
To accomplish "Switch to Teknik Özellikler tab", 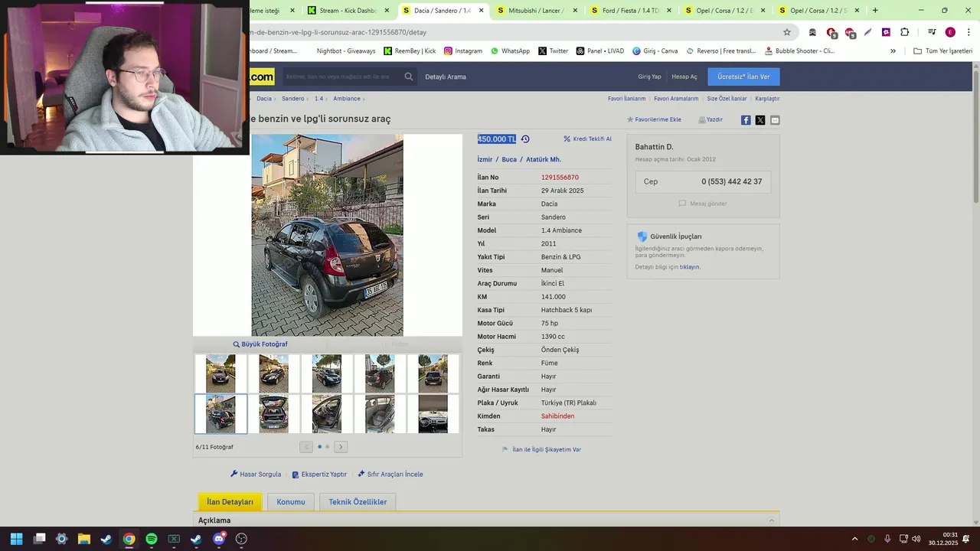I will tap(358, 502).
